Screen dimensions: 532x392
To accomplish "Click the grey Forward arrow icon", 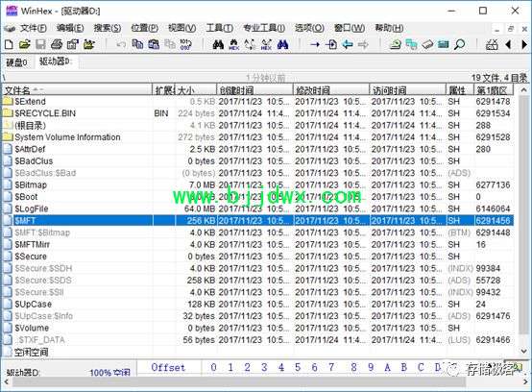I will (363, 44).
